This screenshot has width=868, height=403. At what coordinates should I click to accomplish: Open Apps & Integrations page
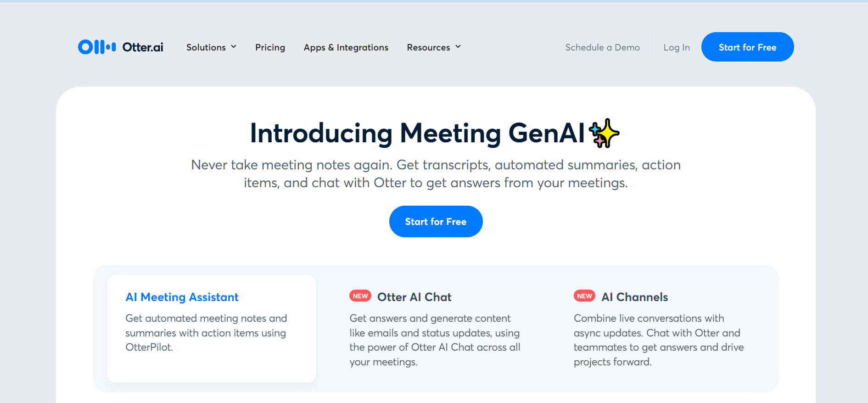(x=346, y=47)
